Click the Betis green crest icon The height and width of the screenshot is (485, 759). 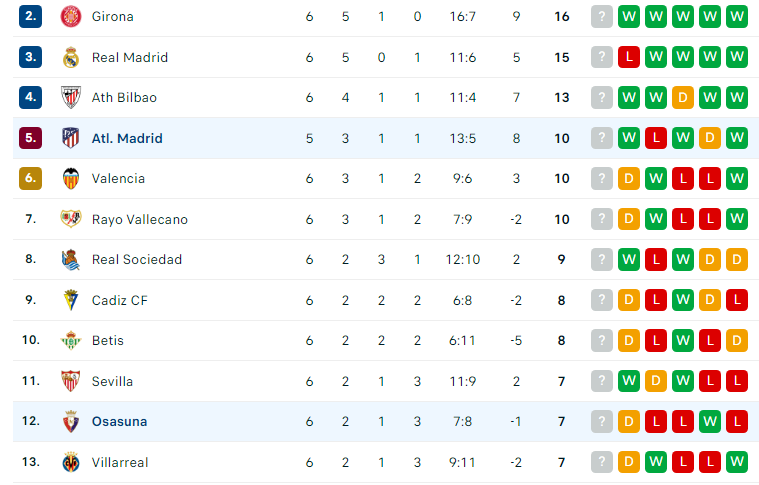pos(71,340)
